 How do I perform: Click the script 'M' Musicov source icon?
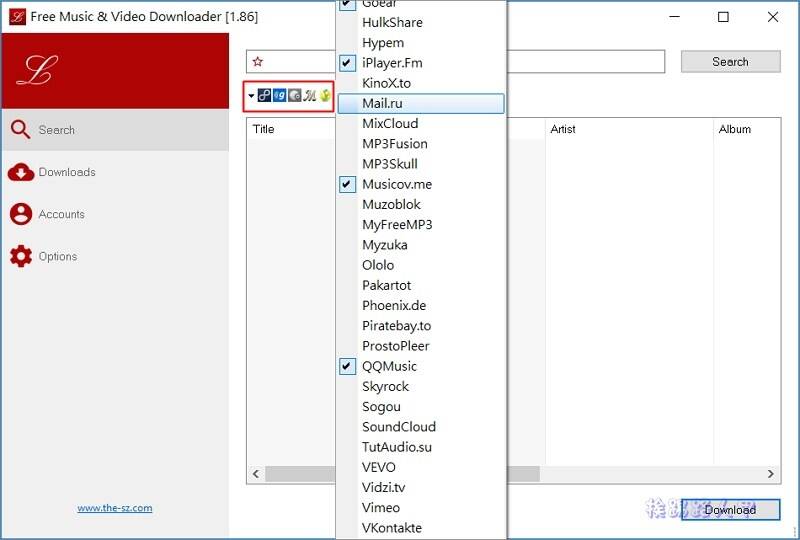310,95
